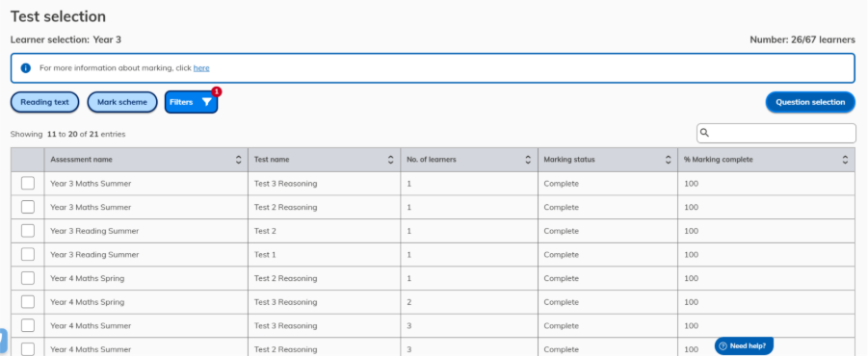This screenshot has height=356, width=868.
Task: Follow the 'here' marking information link
Action: (x=201, y=68)
